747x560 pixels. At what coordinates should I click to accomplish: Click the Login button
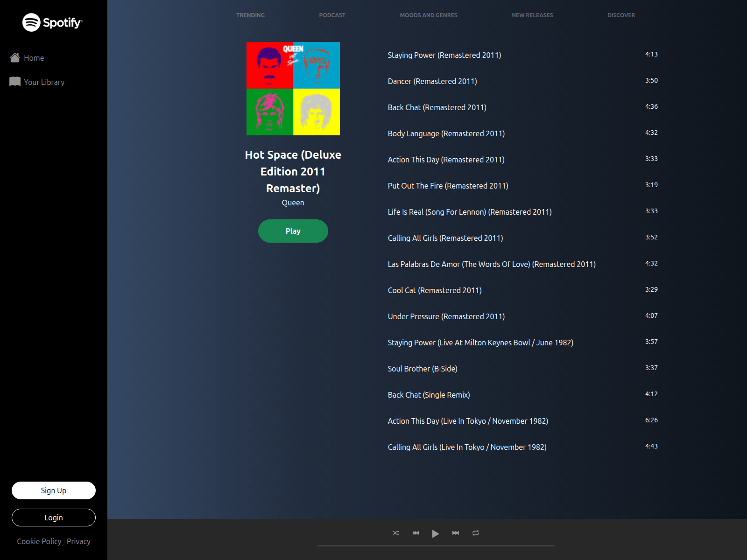54,518
